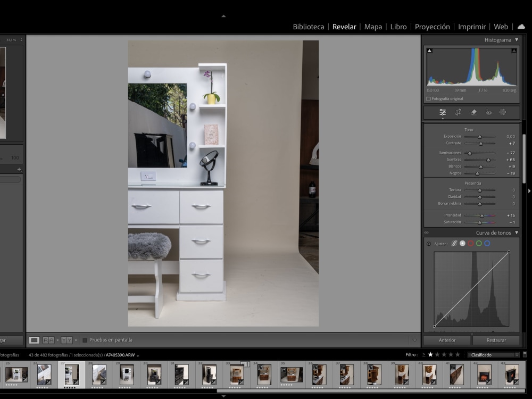Screen dimensions: 532x399
Task: Click the Sombras value + 65
Action: tap(510, 160)
